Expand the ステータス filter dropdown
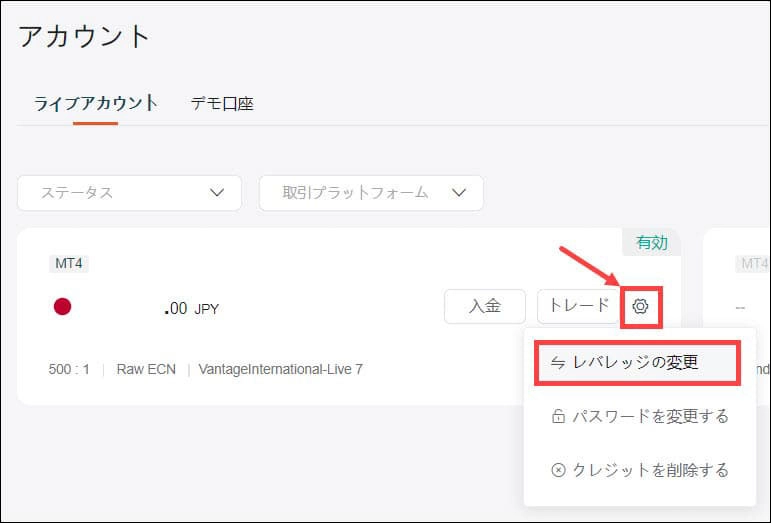The width and height of the screenshot is (771, 523). tap(129, 193)
